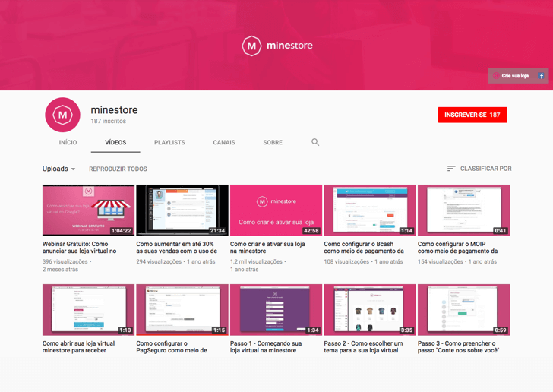Click the 2 meses atrás text
Viewport: 553px width, 392px height.
pyautogui.click(x=60, y=269)
